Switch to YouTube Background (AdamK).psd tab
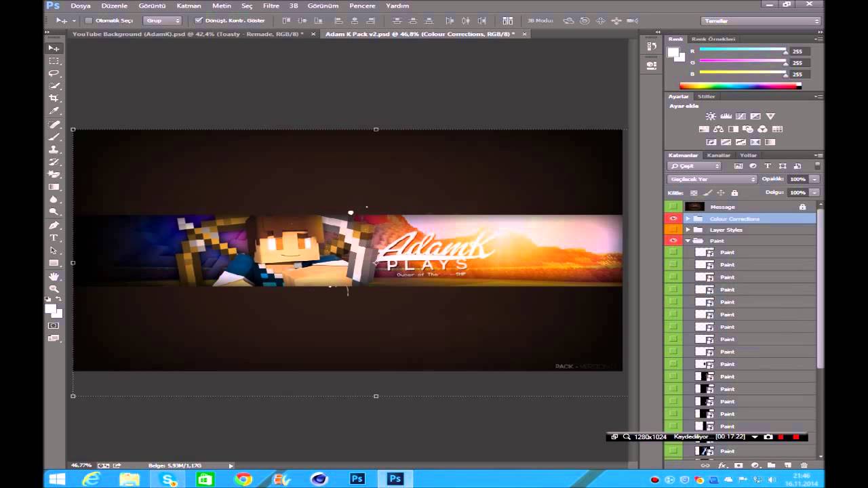The image size is (868, 488). point(188,34)
